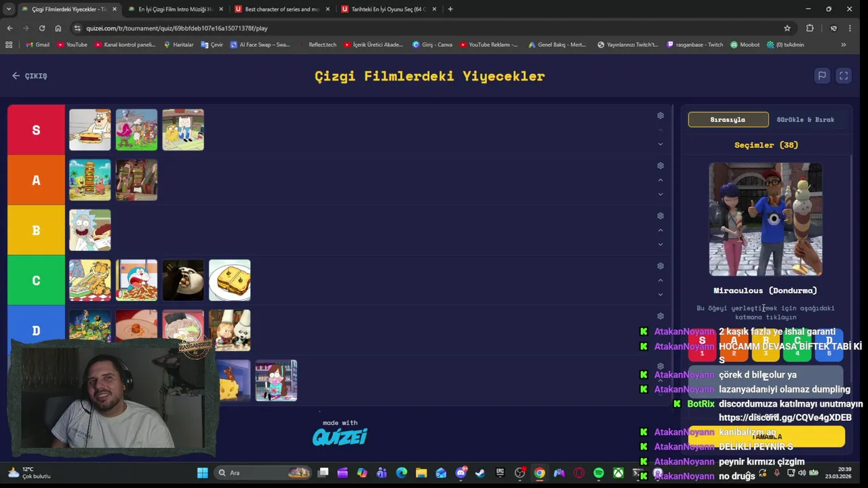Go back in browser history
The height and width of the screenshot is (488, 868).
[9, 28]
